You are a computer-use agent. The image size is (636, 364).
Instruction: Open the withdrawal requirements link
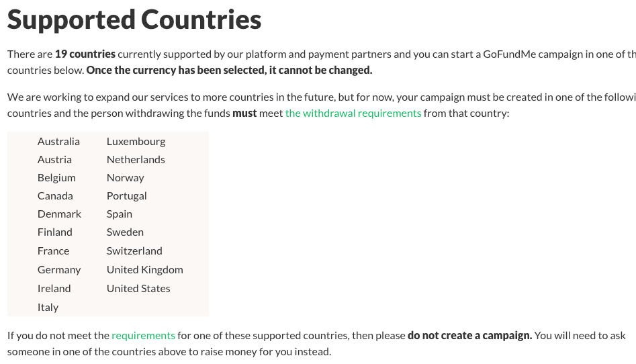coord(353,113)
